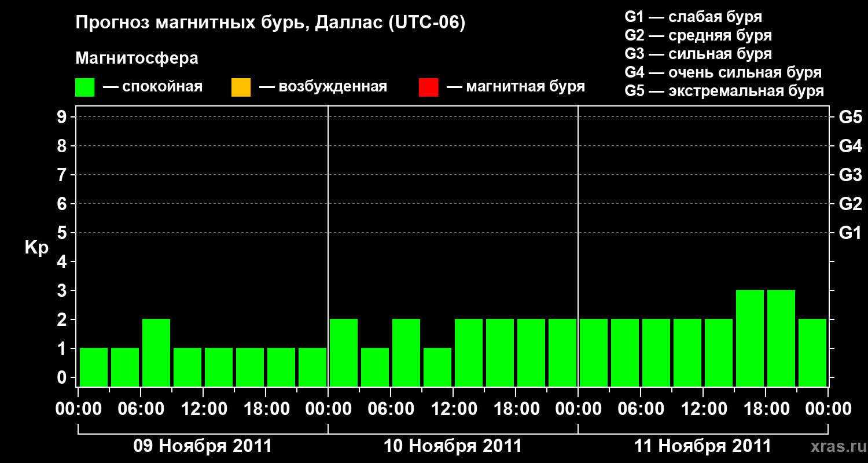Click the Kp 2 bar starting at 00:00 on 10 Ноября

pos(344,352)
